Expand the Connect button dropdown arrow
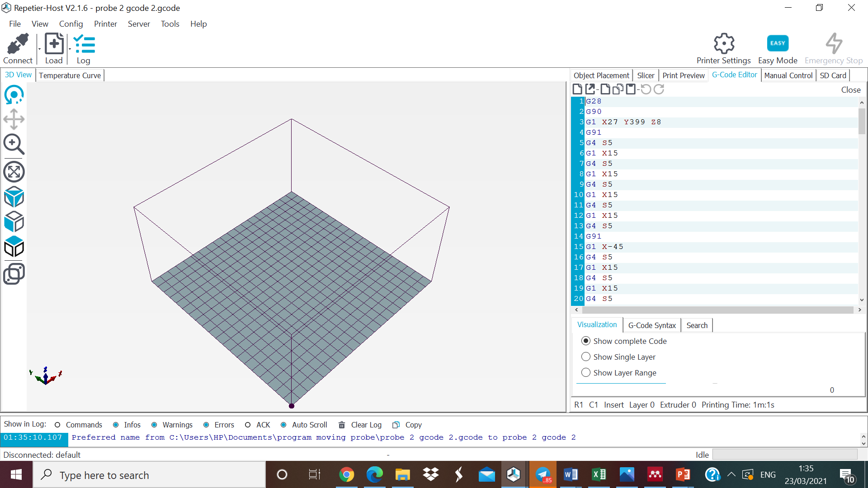Viewport: 868px width, 488px height. [39, 49]
